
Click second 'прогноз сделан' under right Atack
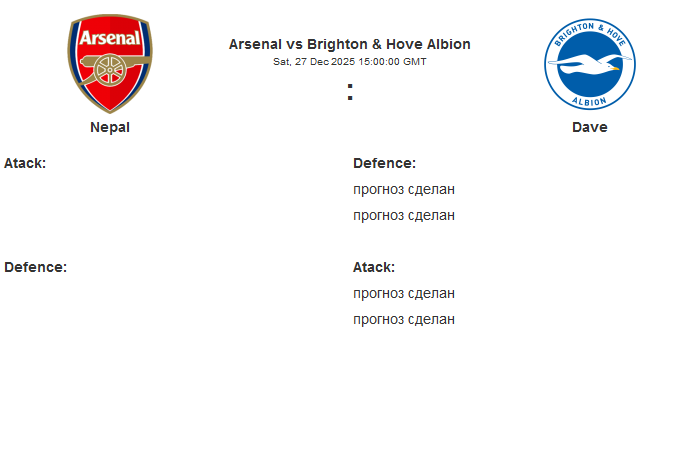point(404,319)
